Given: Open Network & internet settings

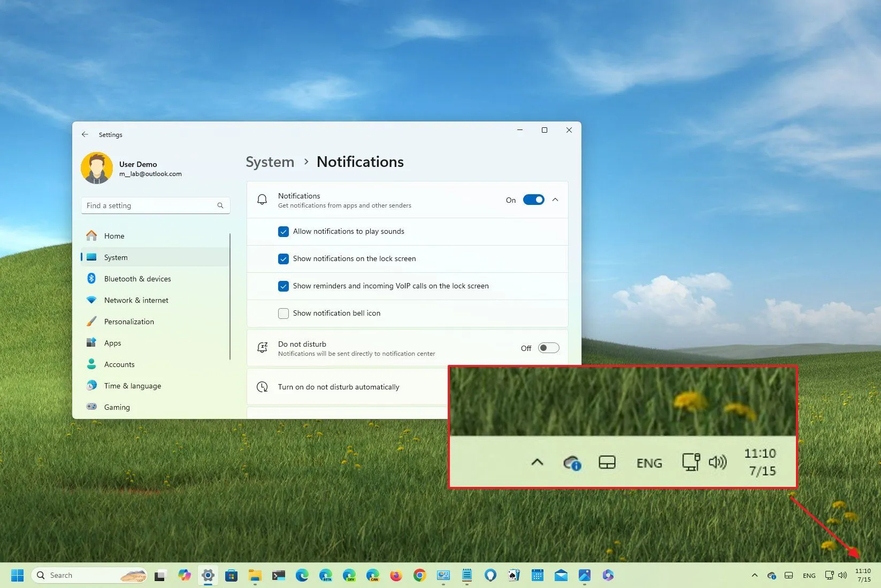Looking at the screenshot, I should coord(136,300).
